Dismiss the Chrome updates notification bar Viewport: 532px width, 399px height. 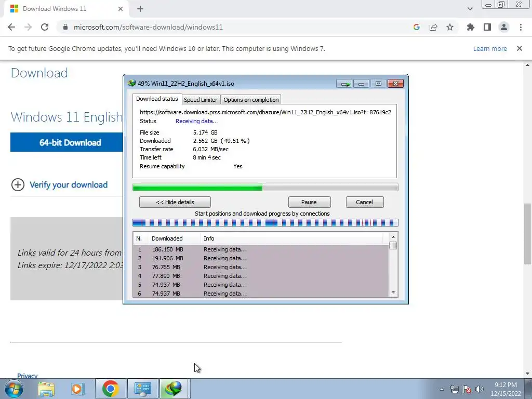(x=520, y=48)
